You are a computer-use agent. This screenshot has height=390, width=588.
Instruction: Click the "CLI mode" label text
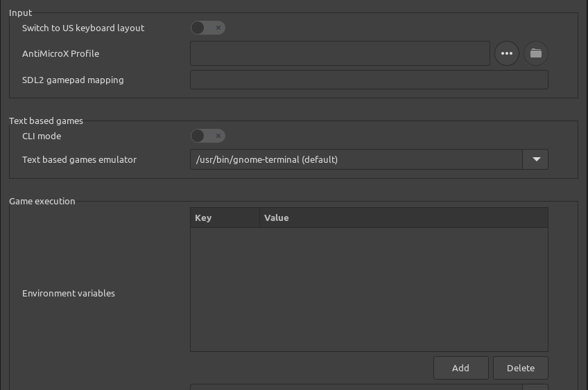(42, 136)
